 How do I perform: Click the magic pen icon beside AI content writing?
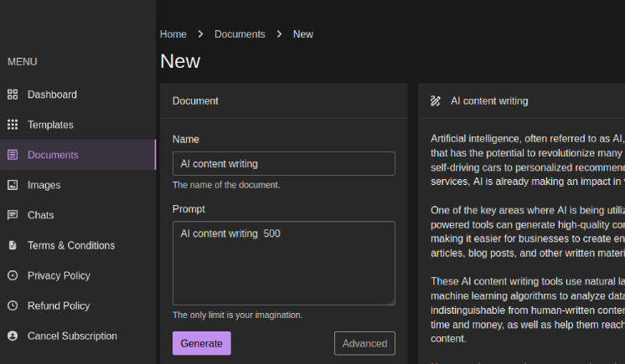(436, 101)
